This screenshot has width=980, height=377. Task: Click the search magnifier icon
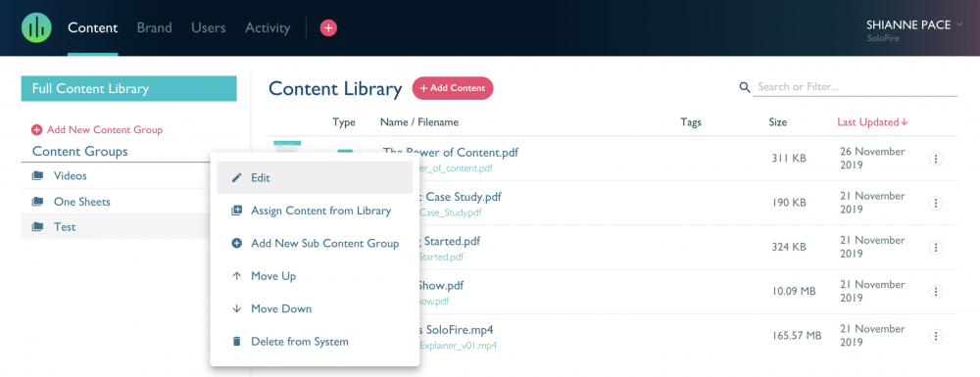tap(745, 87)
